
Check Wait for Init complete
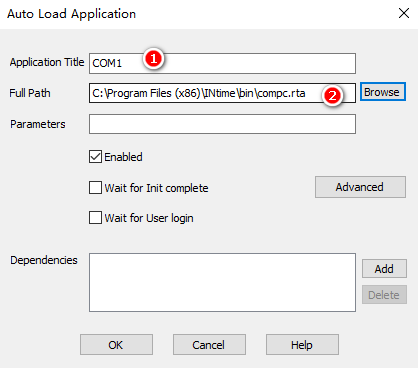pos(95,188)
